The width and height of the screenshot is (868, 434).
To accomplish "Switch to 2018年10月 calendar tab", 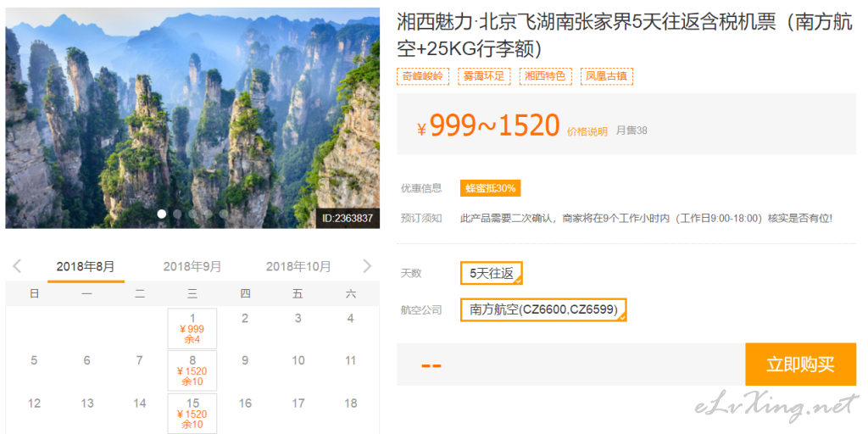I will pyautogui.click(x=298, y=267).
